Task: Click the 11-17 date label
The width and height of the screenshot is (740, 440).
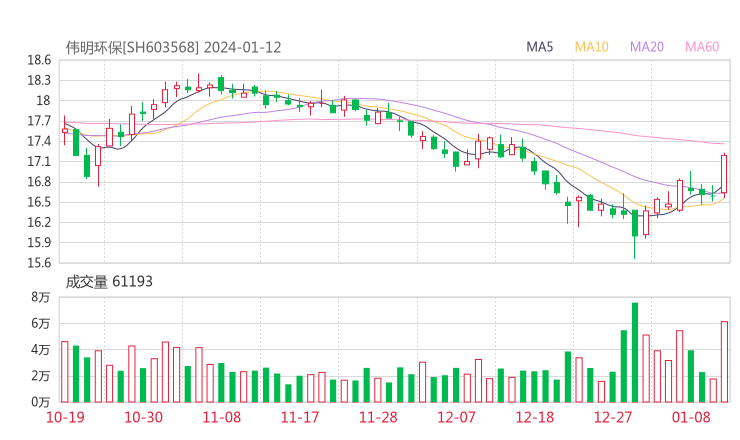Action: coord(300,417)
